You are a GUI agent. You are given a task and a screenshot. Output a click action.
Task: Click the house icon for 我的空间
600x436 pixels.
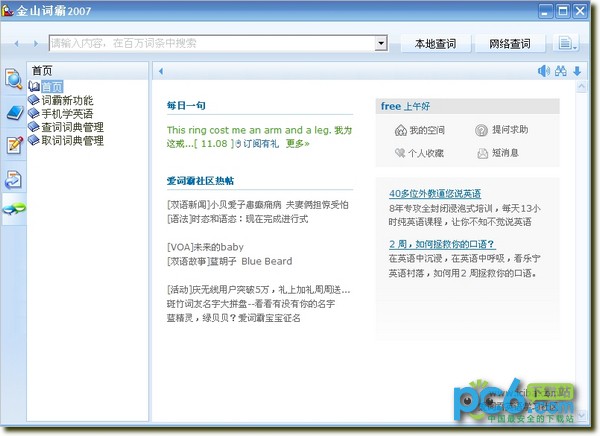400,131
